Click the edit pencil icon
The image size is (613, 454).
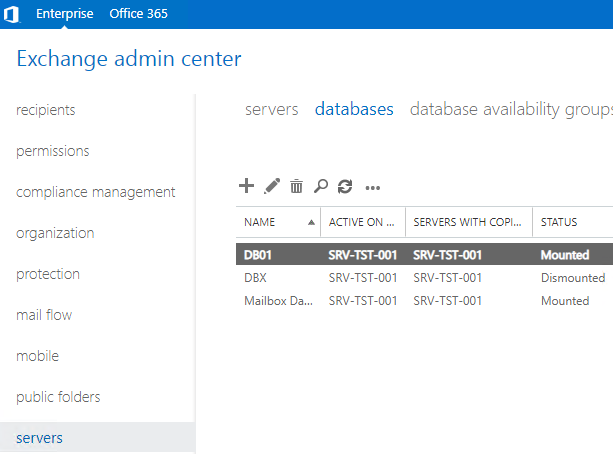coord(271,186)
